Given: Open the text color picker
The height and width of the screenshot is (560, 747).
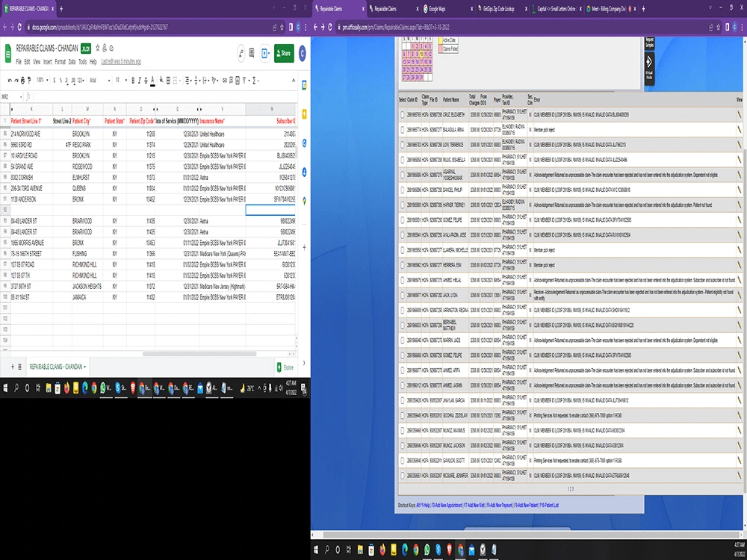Looking at the screenshot, I should [x=152, y=81].
